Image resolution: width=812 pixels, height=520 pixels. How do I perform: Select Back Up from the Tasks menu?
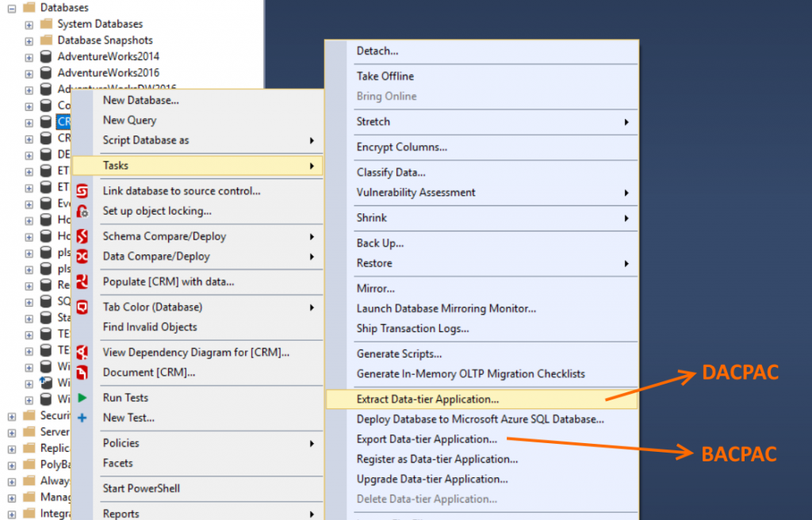click(379, 244)
